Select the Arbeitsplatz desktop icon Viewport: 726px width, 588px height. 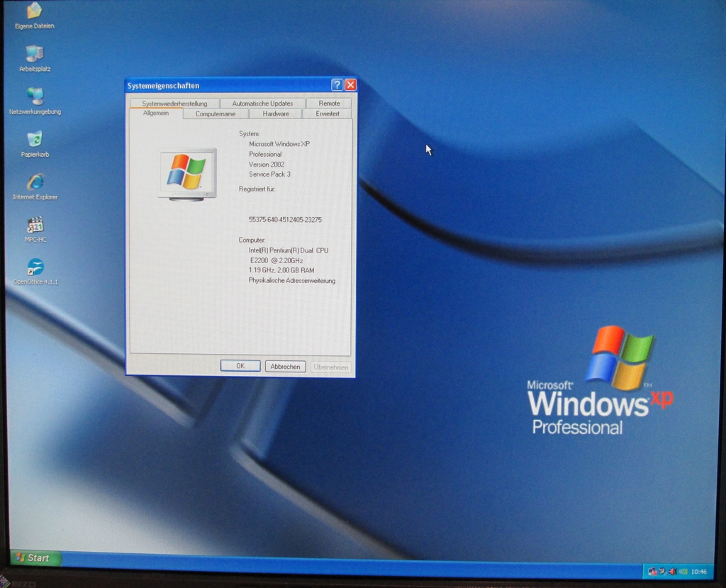point(34,55)
